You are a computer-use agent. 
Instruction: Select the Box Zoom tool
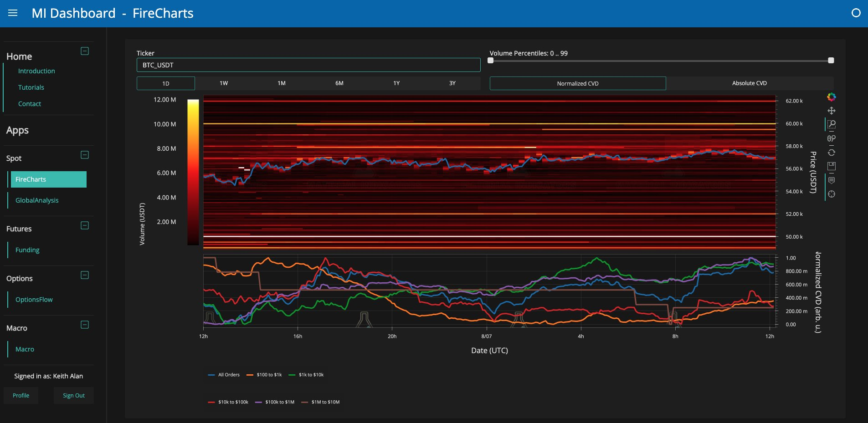coord(832,124)
